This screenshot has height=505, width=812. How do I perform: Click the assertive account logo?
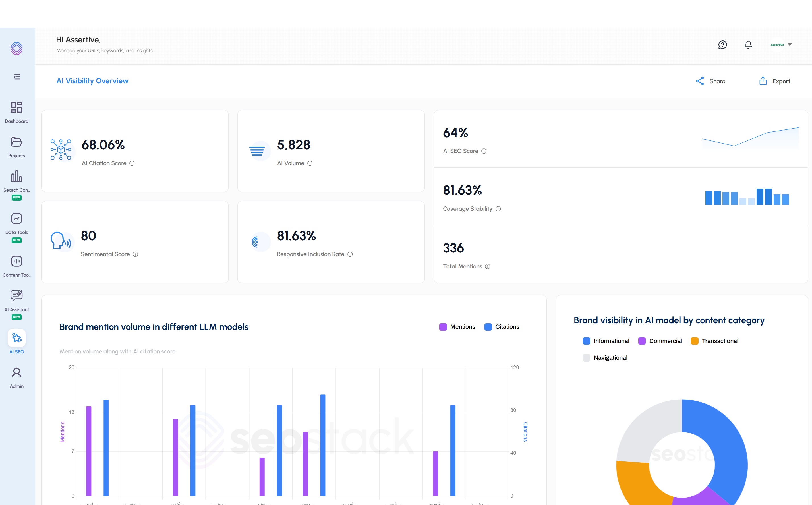pos(777,45)
